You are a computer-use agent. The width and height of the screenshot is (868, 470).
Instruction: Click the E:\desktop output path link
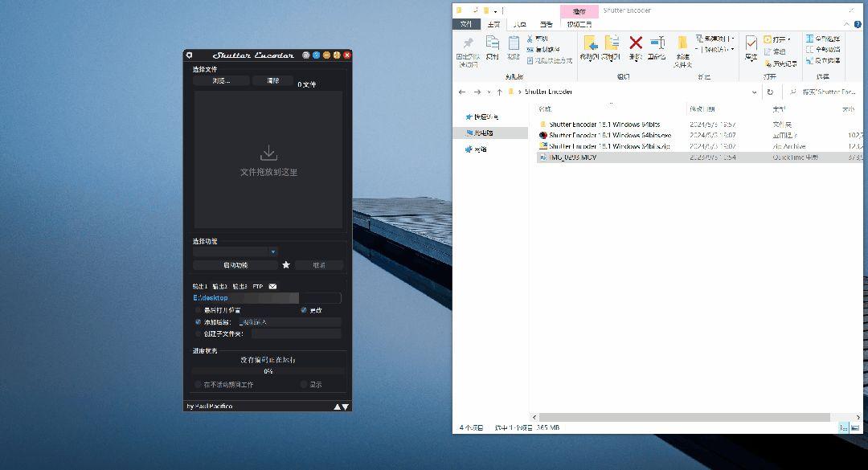point(211,298)
